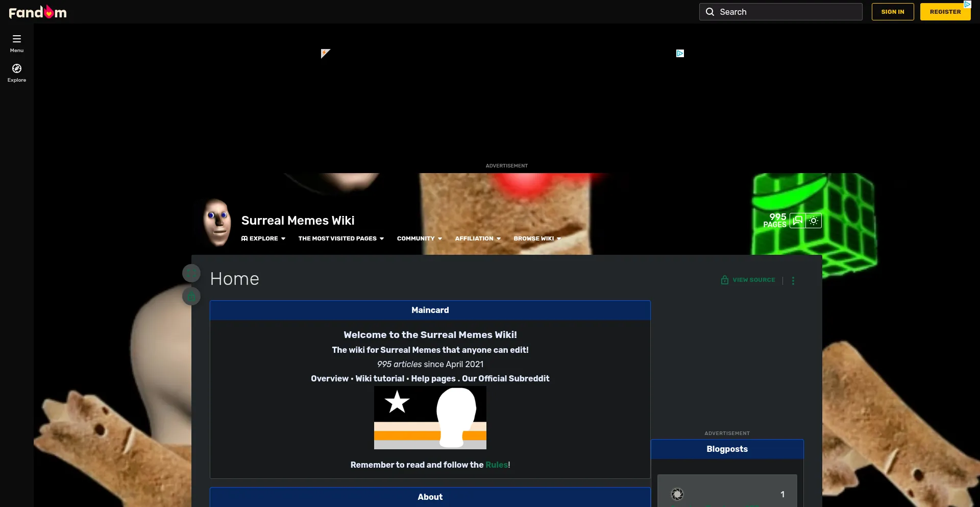Image resolution: width=980 pixels, height=507 pixels.
Task: Open the Discuss speech bubbles icon
Action: point(797,221)
